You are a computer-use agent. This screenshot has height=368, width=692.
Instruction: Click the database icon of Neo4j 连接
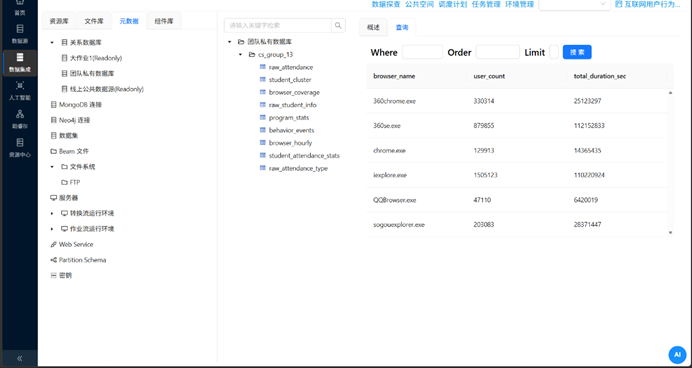pyautogui.click(x=54, y=120)
